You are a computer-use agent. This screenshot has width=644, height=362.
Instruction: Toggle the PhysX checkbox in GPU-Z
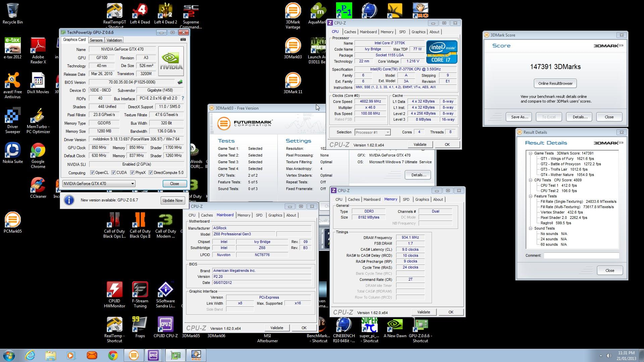click(x=132, y=173)
